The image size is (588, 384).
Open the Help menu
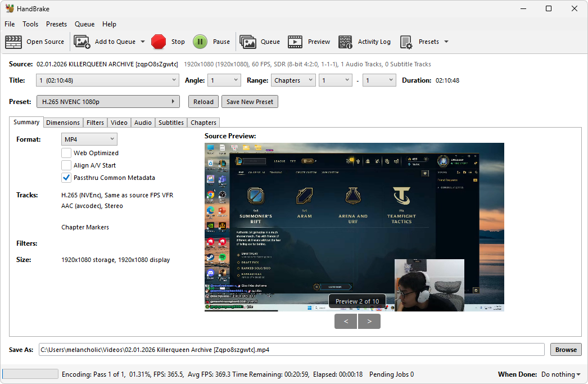pos(109,24)
